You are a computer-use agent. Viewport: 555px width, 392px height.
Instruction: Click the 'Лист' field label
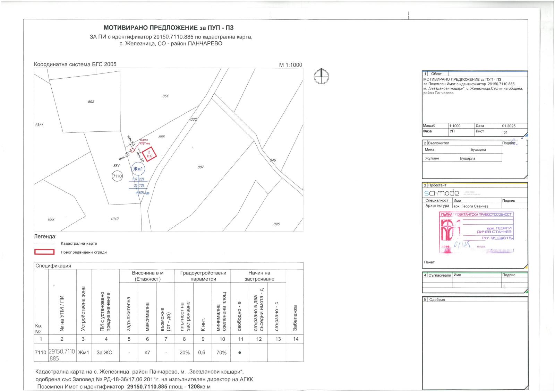click(x=480, y=131)
